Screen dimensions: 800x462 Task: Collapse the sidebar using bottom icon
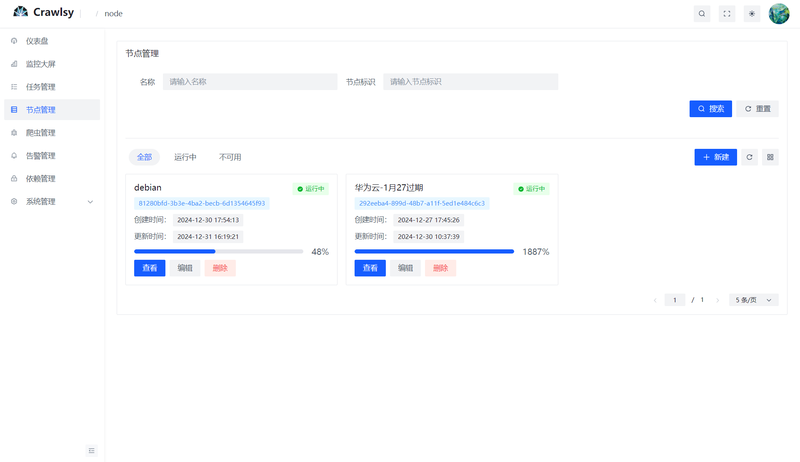(x=91, y=450)
